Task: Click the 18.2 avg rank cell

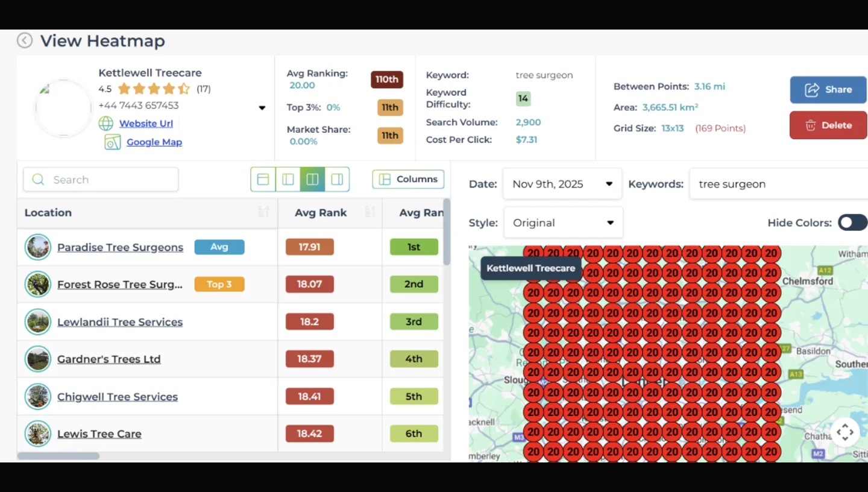Action: pos(309,322)
